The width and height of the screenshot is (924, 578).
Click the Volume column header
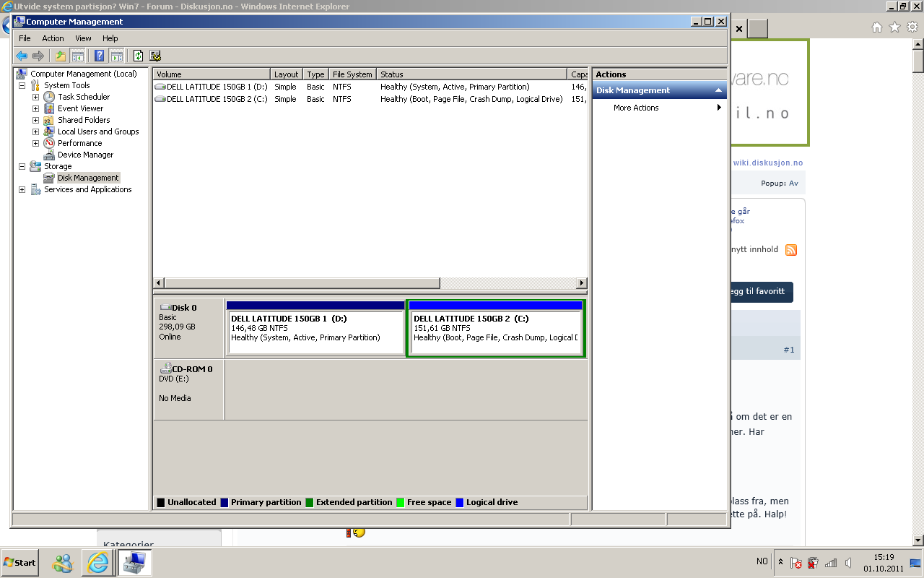click(x=212, y=74)
